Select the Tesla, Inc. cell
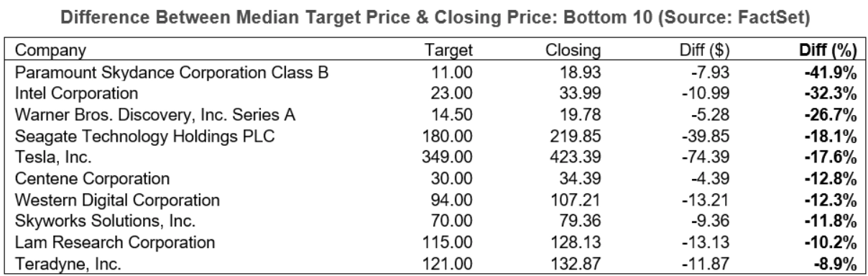The height and width of the screenshot is (276, 868). [x=46, y=157]
